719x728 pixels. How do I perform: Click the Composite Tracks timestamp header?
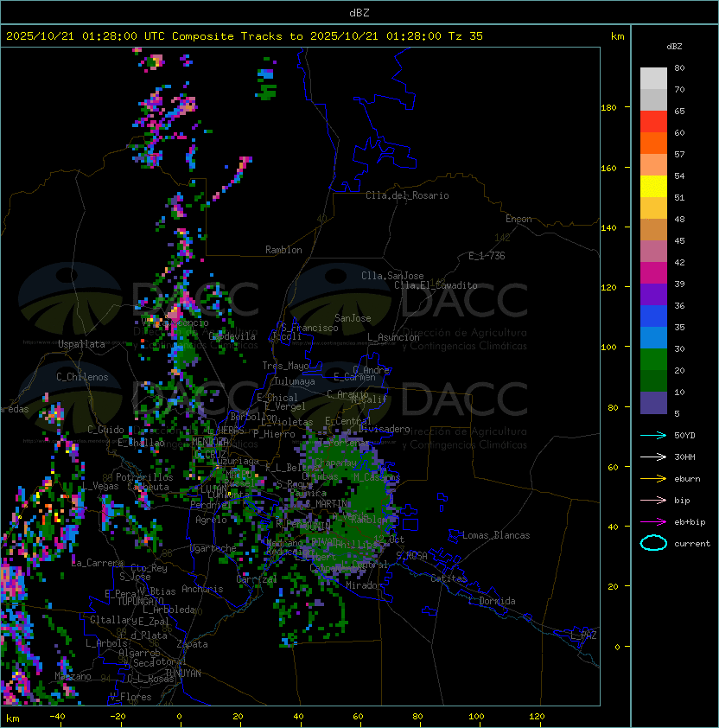(x=245, y=36)
